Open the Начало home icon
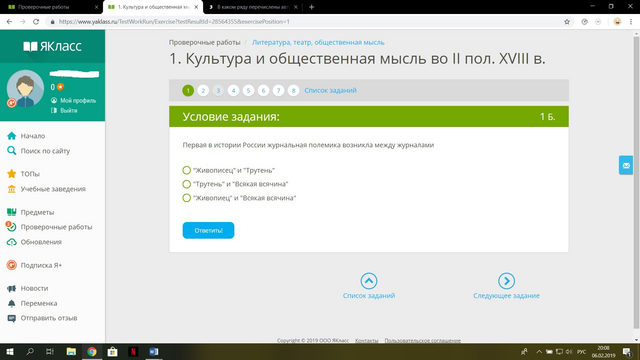Image resolution: width=640 pixels, height=360 pixels. (11, 136)
